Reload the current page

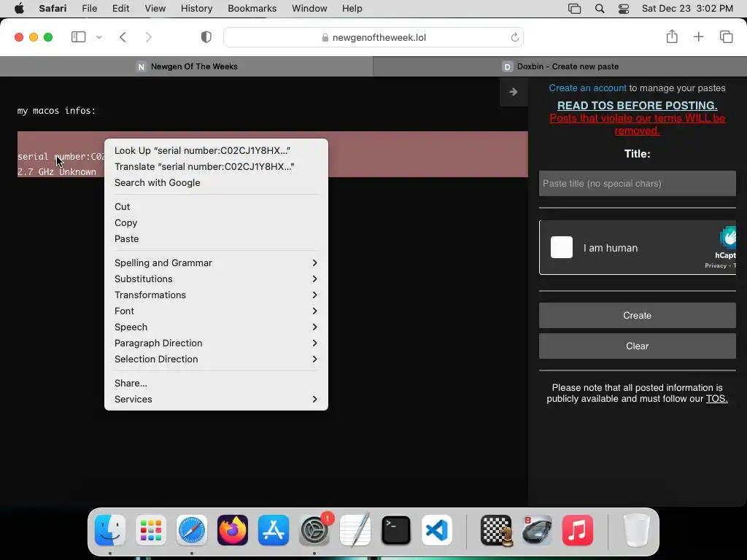tap(514, 37)
